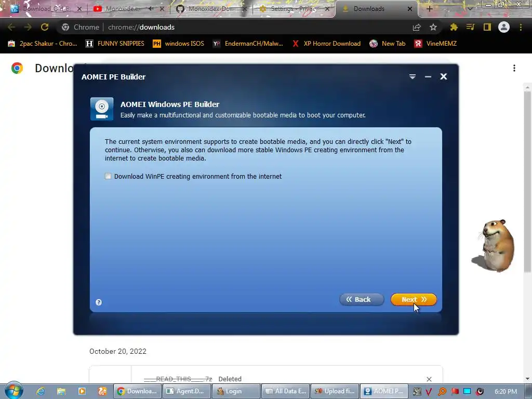Bookmark this page with the star icon
Image resolution: width=532 pixels, height=399 pixels.
point(433,27)
